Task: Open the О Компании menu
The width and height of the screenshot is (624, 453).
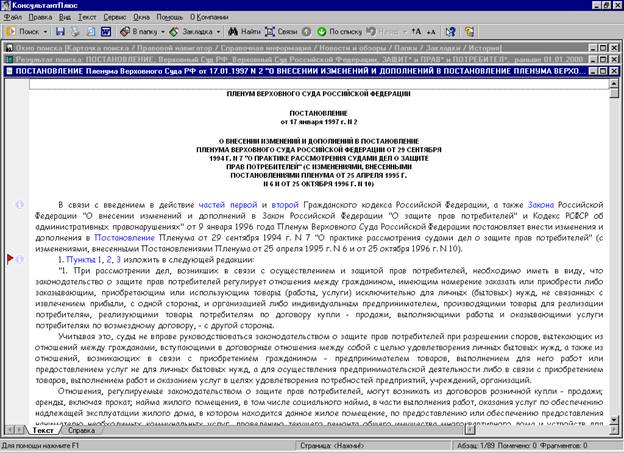Action: (209, 17)
